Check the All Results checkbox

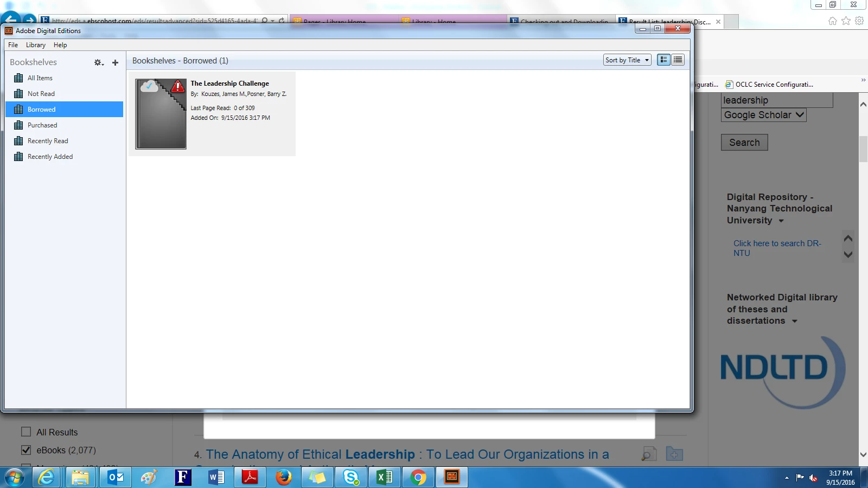[26, 432]
